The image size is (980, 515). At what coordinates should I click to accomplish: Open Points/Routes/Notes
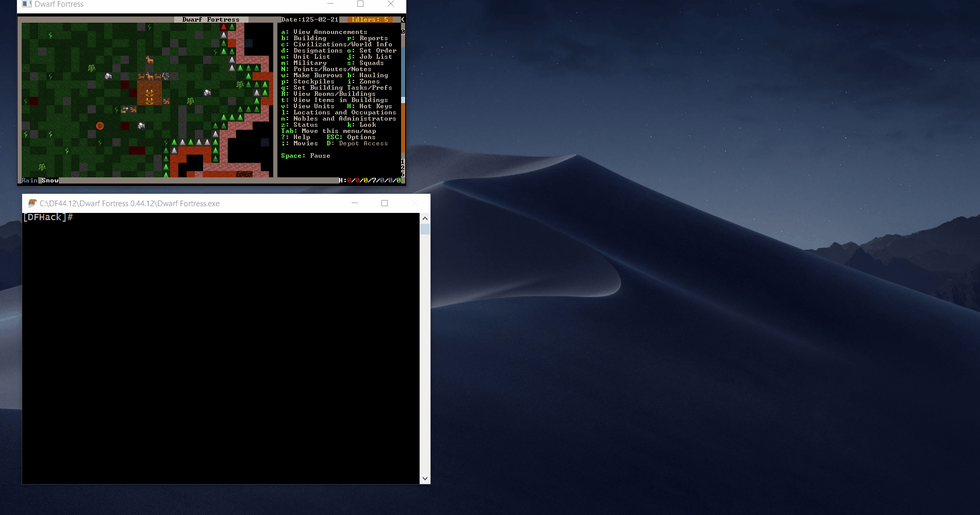pos(326,69)
